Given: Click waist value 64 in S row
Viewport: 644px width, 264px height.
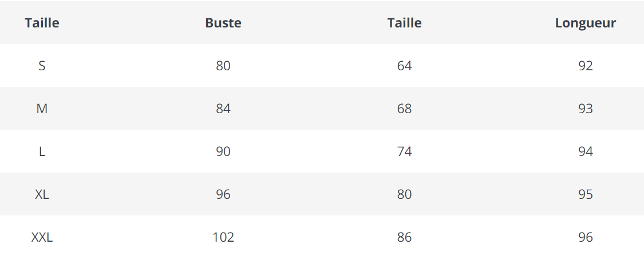Looking at the screenshot, I should coord(404,66).
